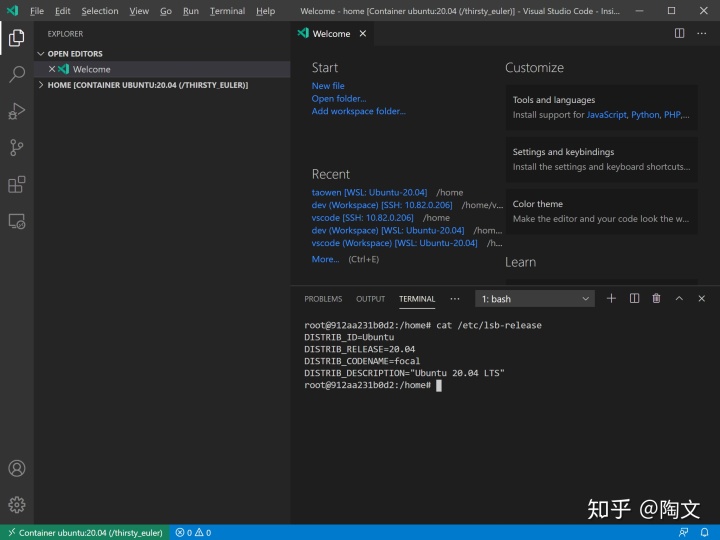The height and width of the screenshot is (540, 720).
Task: Create a new terminal with plus icon
Action: [x=611, y=299]
